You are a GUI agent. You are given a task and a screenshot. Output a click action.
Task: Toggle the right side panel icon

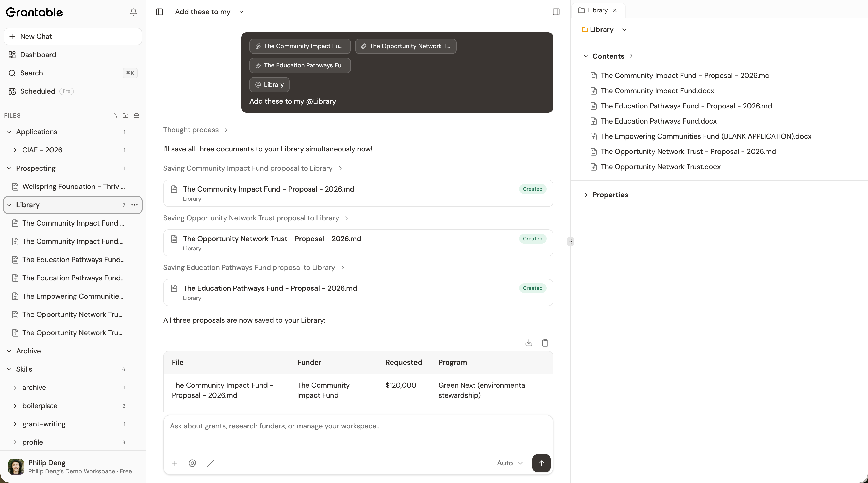(556, 12)
